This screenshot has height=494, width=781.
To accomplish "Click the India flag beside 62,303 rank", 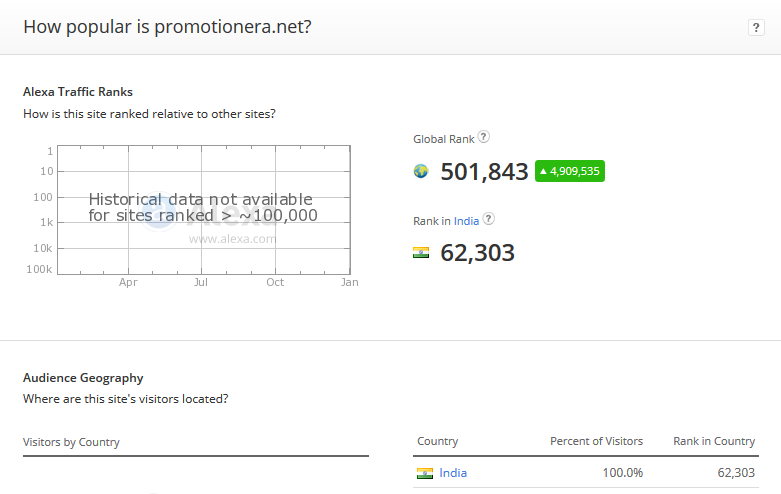I will tap(421, 253).
